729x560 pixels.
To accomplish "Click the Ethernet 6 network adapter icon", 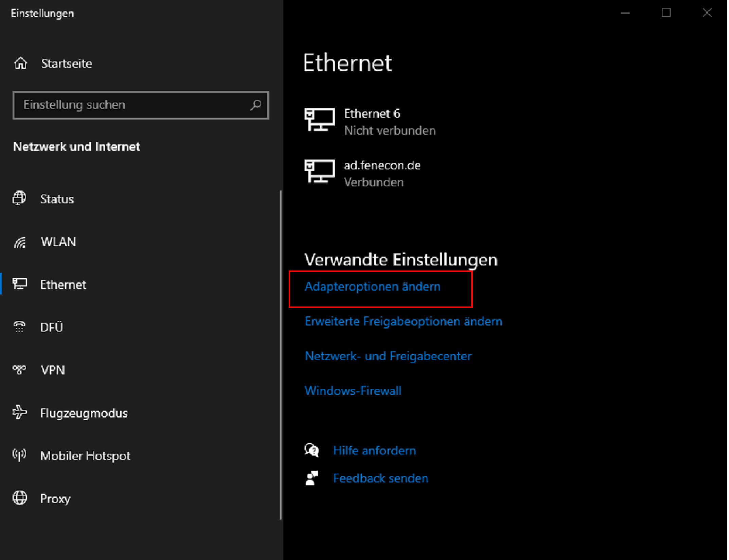I will point(320,120).
